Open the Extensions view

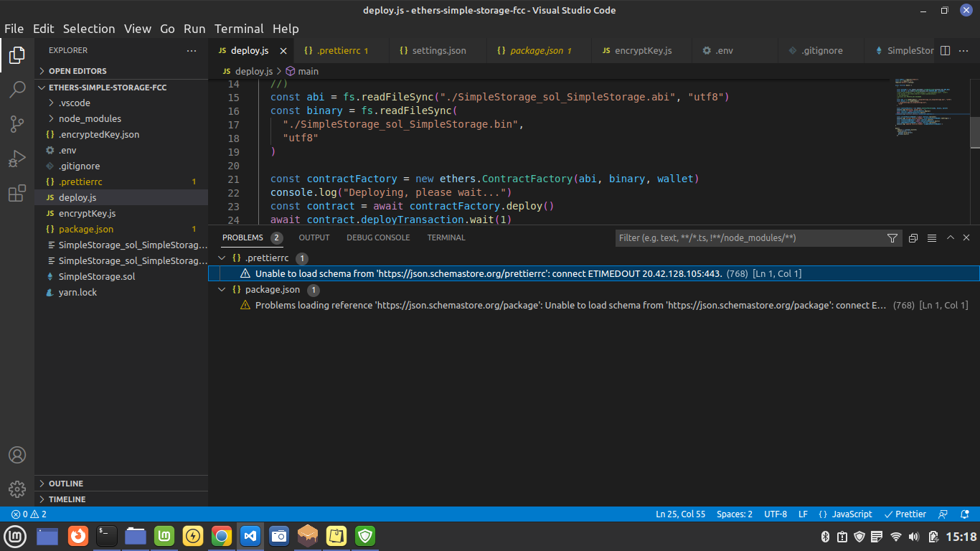tap(17, 194)
